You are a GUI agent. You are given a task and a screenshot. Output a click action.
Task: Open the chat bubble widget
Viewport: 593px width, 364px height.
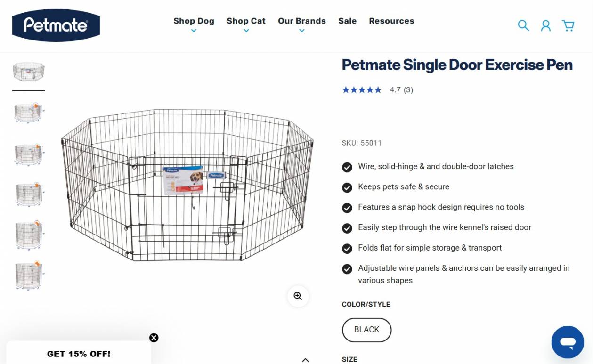[x=568, y=342]
